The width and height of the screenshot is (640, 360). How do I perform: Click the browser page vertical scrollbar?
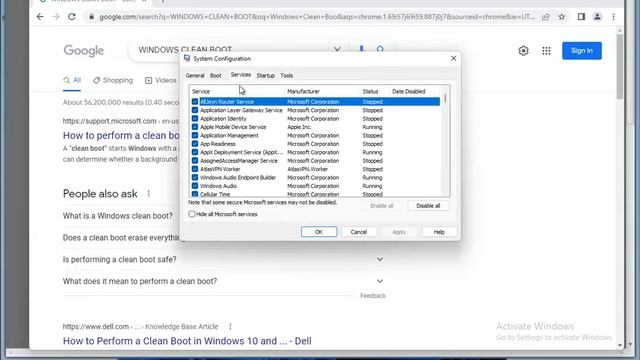point(620,67)
